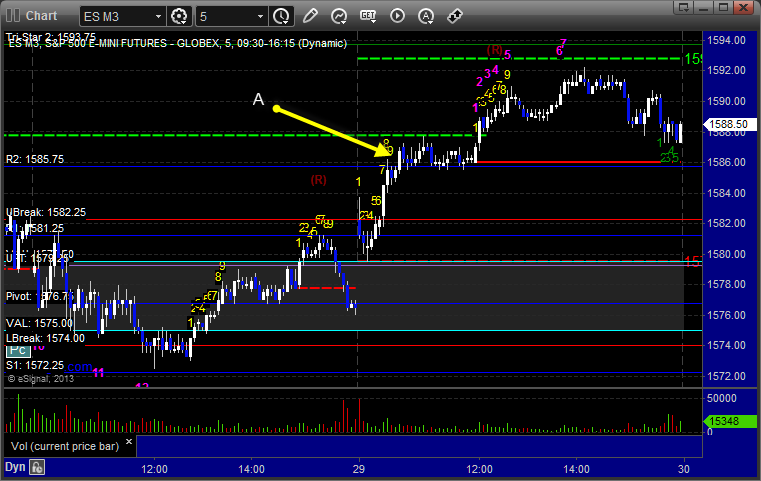
Task: Click the Pivot level label
Action: 39,296
